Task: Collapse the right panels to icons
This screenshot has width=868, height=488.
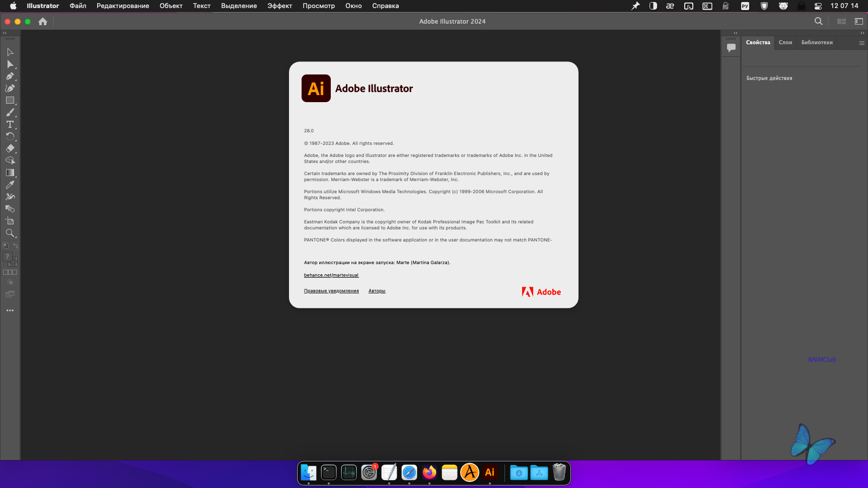Action: 862,33
